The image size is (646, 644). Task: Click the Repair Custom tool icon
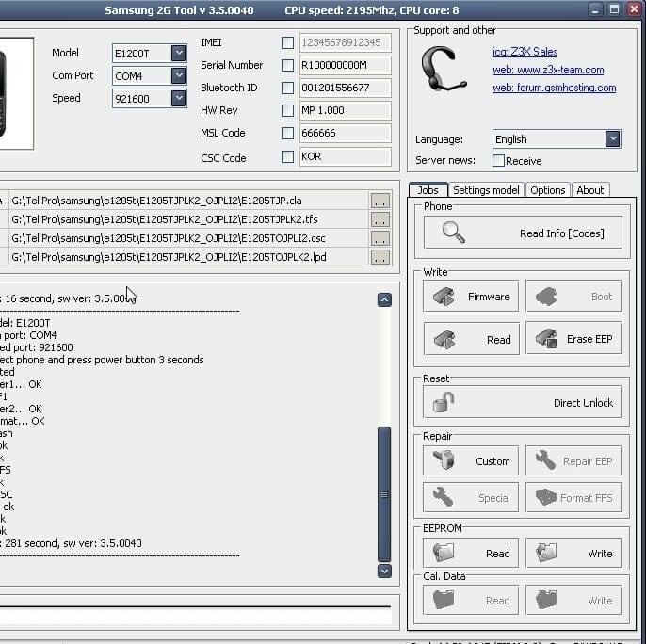(444, 460)
